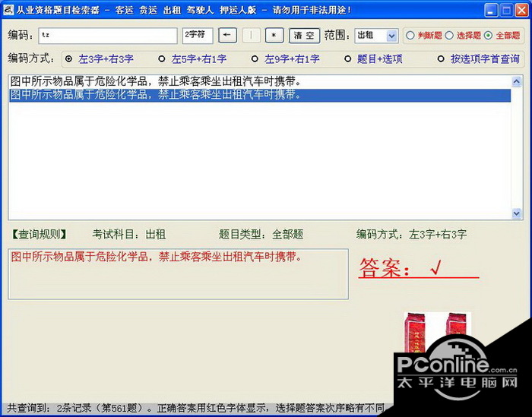Choose 题目+选项 encoding mode
The image size is (532, 417).
(347, 59)
